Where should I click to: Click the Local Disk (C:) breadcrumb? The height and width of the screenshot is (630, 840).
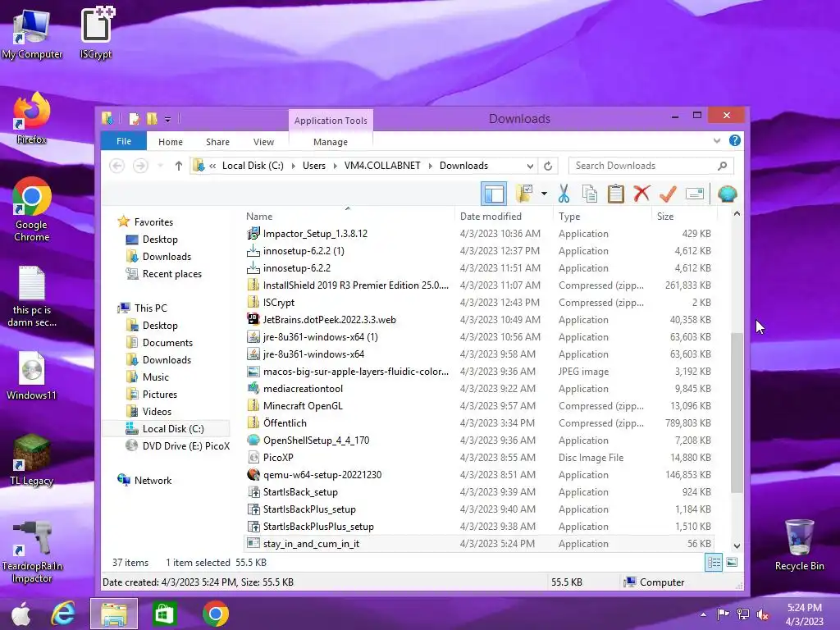253,166
